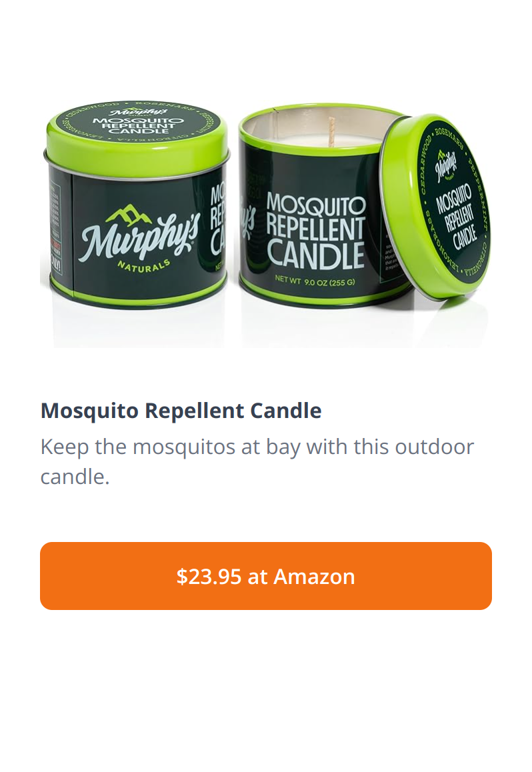Click the top lid of the closed tin

pos(137,132)
